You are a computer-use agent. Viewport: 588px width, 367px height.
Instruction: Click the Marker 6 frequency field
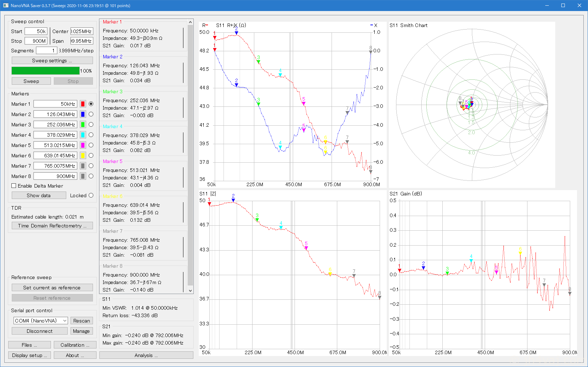pos(55,156)
